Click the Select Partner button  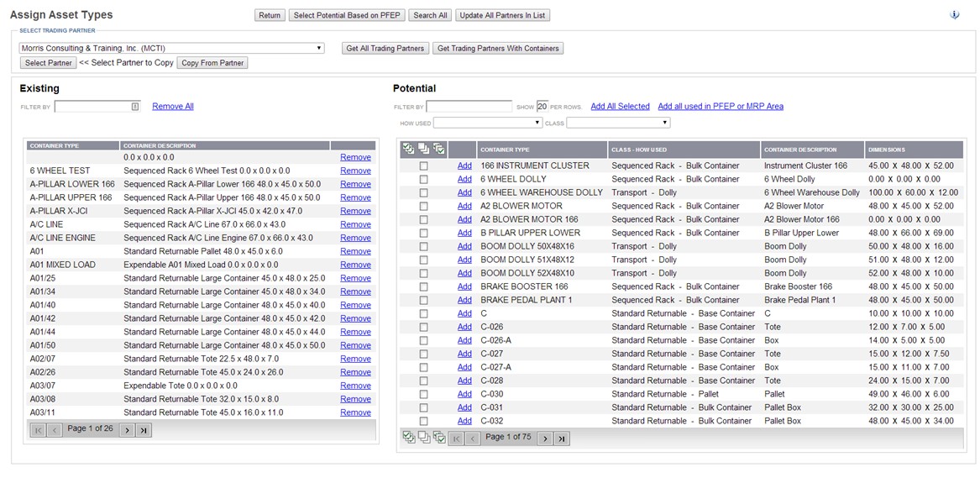(x=49, y=63)
